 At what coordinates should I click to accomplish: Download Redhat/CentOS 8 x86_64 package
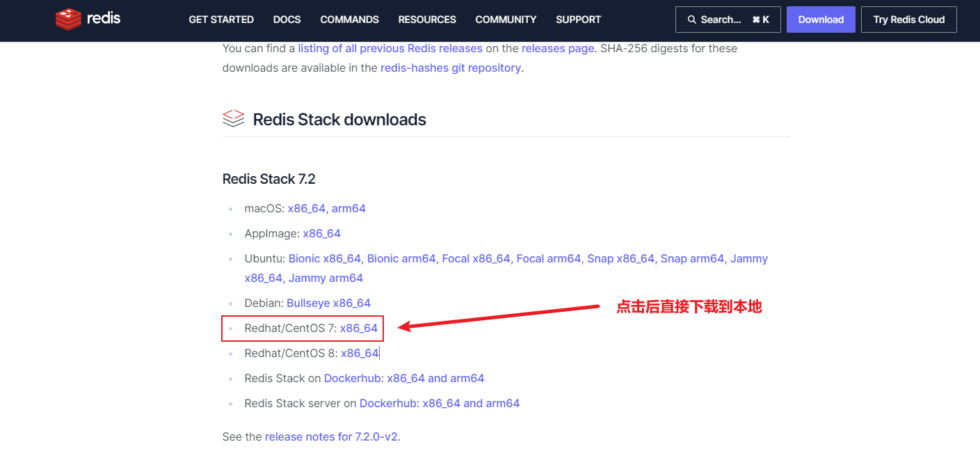[360, 354]
